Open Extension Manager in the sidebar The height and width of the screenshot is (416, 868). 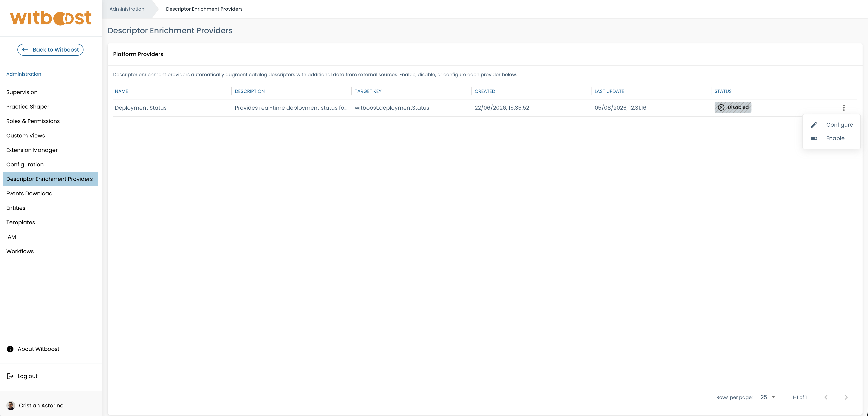pos(32,150)
